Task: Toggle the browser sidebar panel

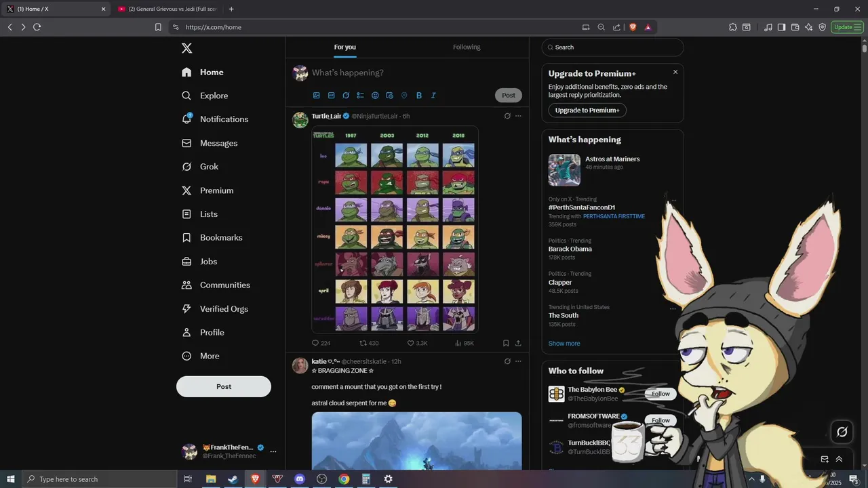Action: coord(781,27)
